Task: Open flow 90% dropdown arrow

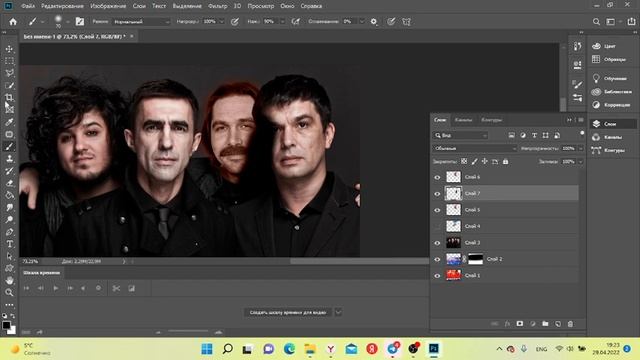Action: coord(282,22)
